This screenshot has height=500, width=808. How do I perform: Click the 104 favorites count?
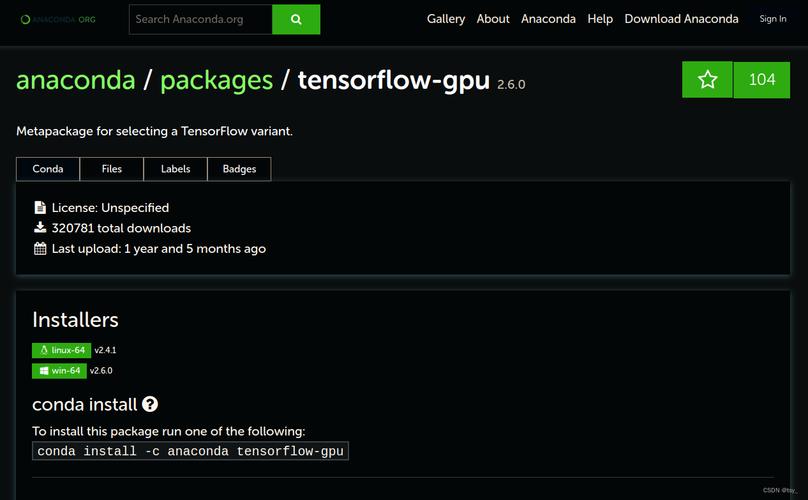pyautogui.click(x=762, y=79)
